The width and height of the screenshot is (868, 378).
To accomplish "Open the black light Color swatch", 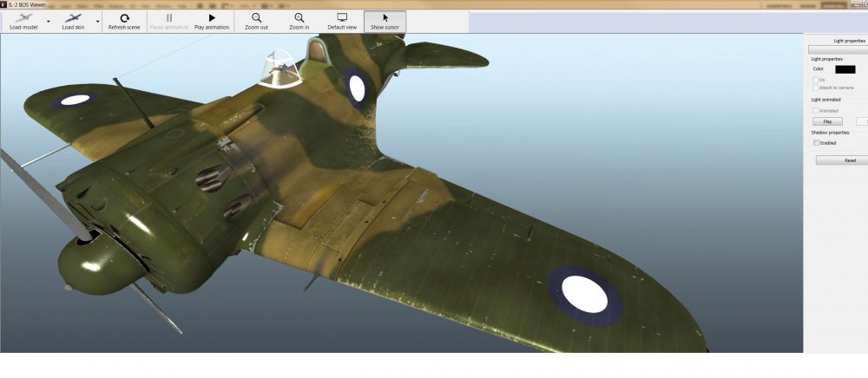I will pos(845,69).
